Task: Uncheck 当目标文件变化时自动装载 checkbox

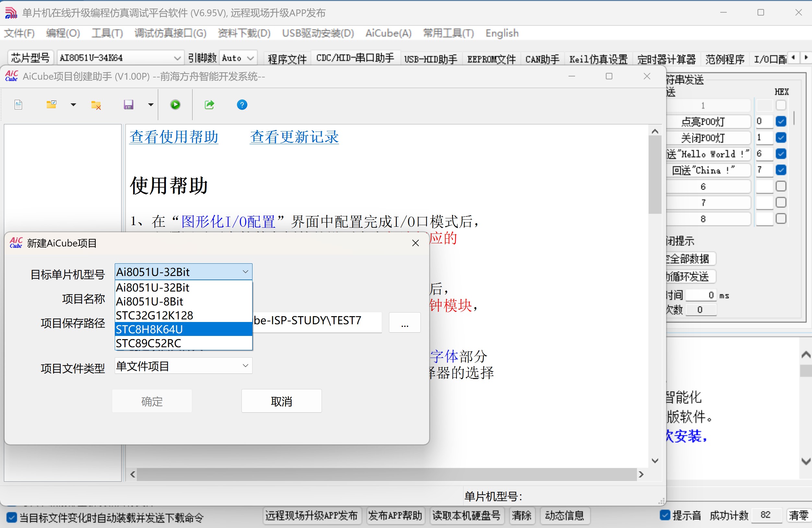Action: pos(11,518)
